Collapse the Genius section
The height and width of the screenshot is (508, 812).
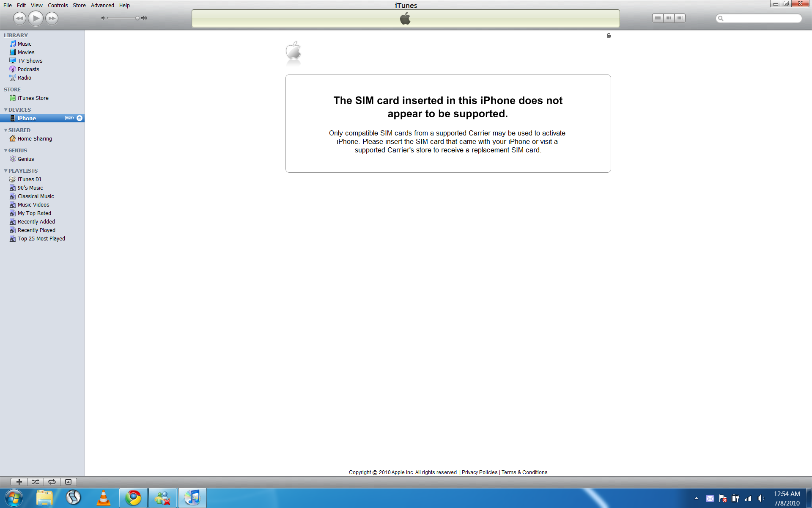pos(5,150)
